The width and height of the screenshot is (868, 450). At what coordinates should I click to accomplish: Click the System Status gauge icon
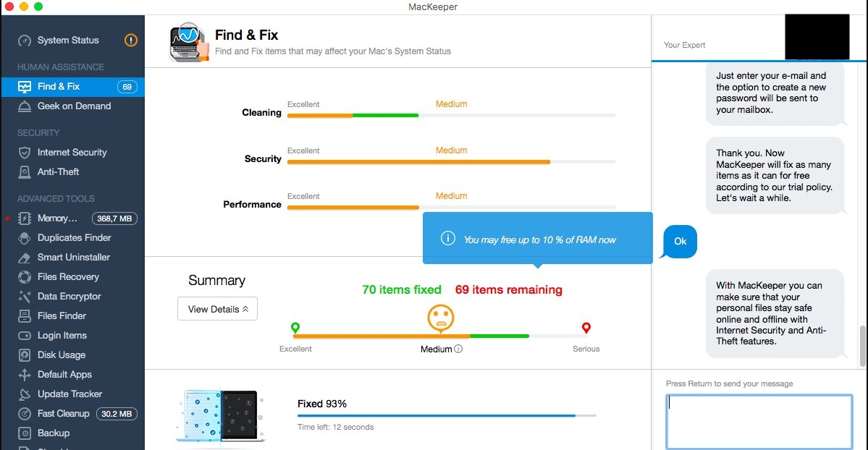tap(25, 41)
